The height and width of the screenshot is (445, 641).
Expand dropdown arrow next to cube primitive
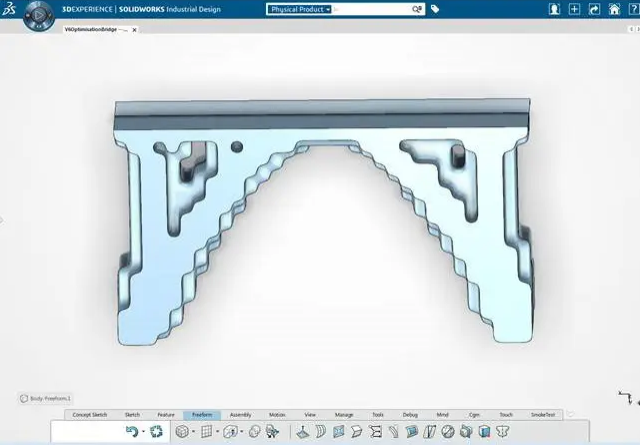point(193,432)
